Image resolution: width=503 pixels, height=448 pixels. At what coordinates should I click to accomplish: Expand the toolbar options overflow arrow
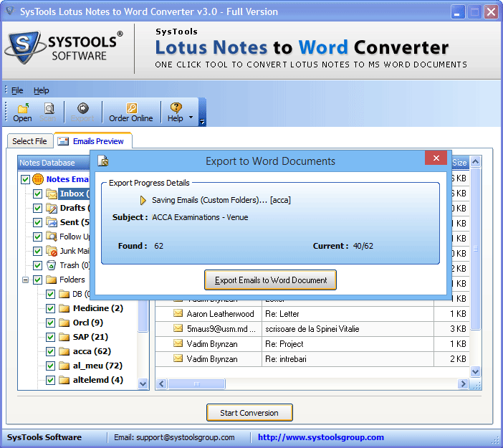click(x=202, y=122)
